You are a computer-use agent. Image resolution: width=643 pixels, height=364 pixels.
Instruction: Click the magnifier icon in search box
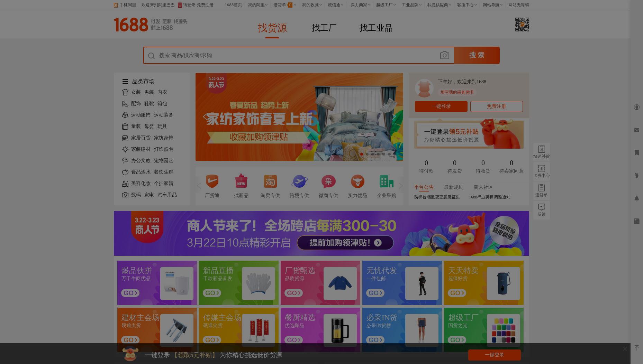(x=151, y=56)
